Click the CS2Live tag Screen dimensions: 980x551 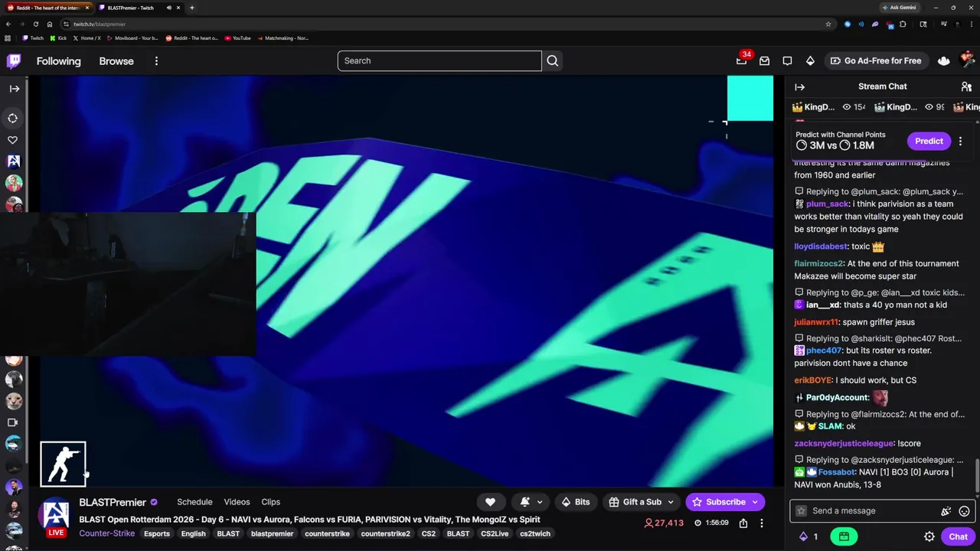pos(495,533)
